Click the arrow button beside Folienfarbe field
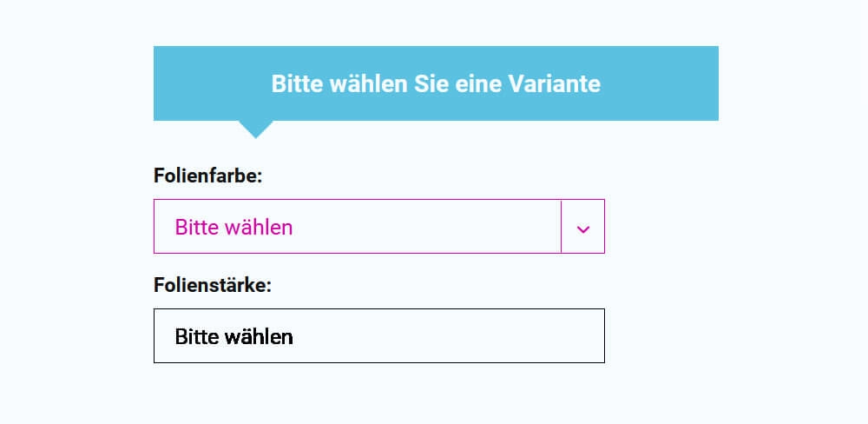The height and width of the screenshot is (424, 868). pos(583,227)
